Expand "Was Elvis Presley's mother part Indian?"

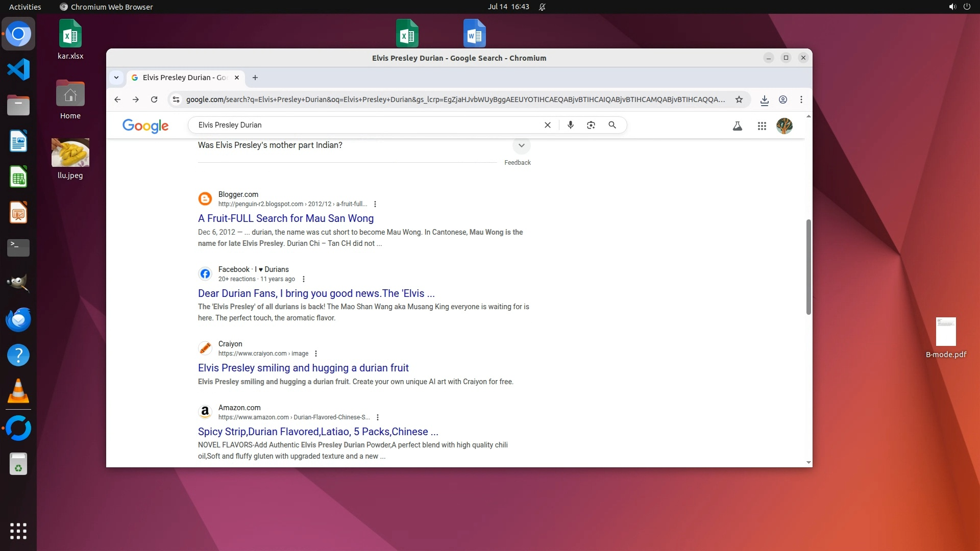[x=521, y=145]
